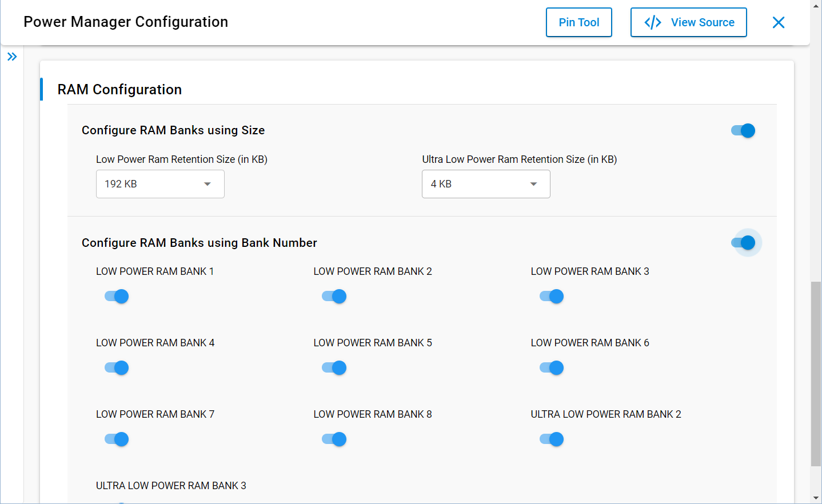Toggle off LOW POWER RAM BANK 2

point(333,296)
